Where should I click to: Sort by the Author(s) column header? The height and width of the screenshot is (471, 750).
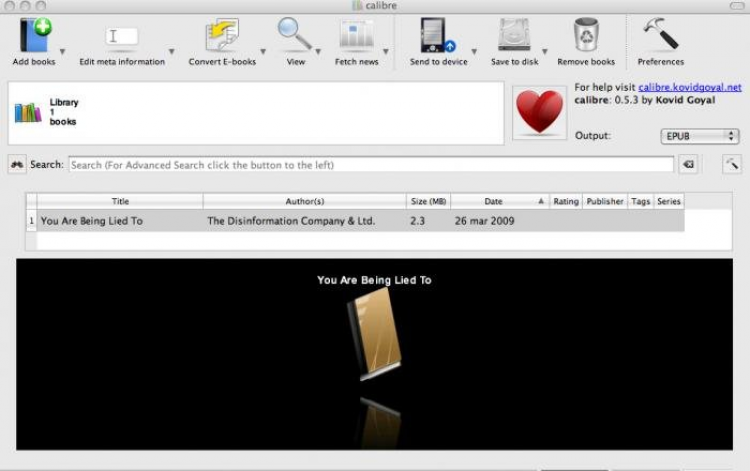coord(305,201)
